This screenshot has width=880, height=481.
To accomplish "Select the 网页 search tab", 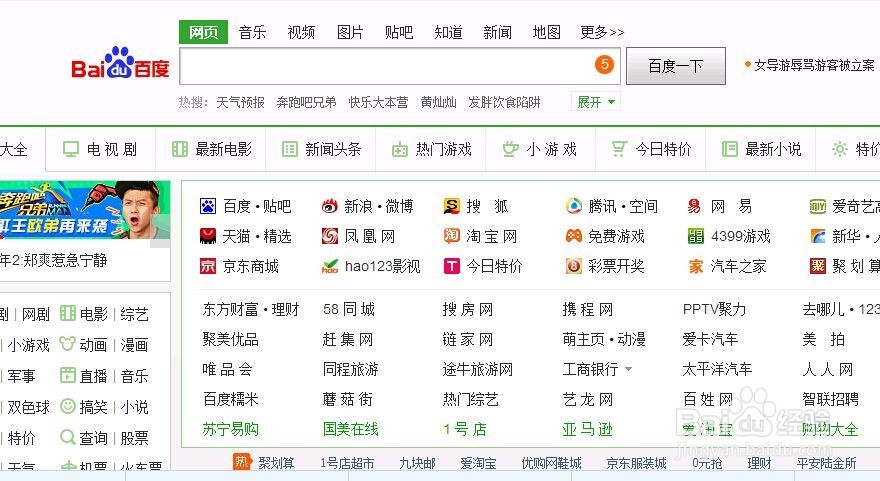I will point(203,32).
